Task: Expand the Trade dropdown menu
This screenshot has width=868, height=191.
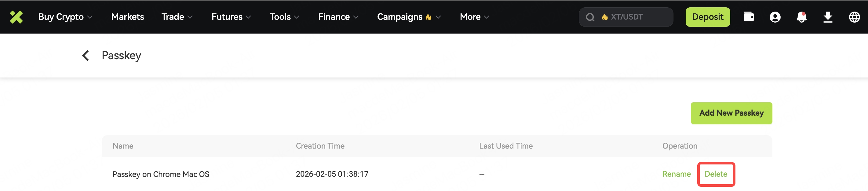Action: click(177, 17)
